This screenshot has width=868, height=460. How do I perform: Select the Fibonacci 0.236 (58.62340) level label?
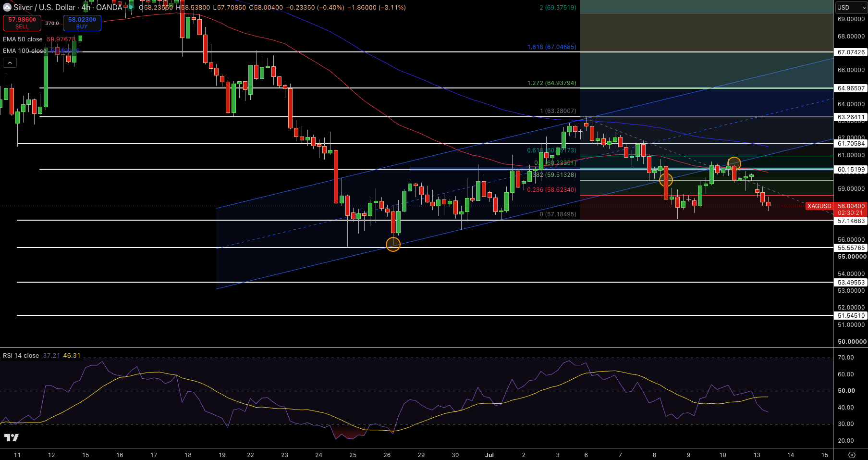551,190
